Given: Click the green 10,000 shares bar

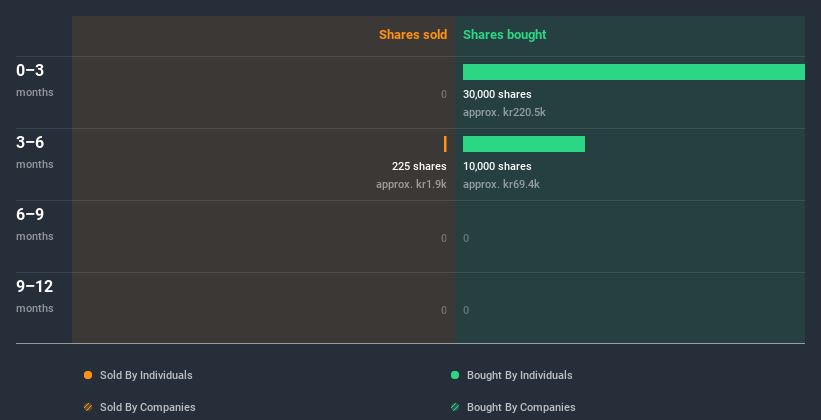Looking at the screenshot, I should (x=524, y=144).
